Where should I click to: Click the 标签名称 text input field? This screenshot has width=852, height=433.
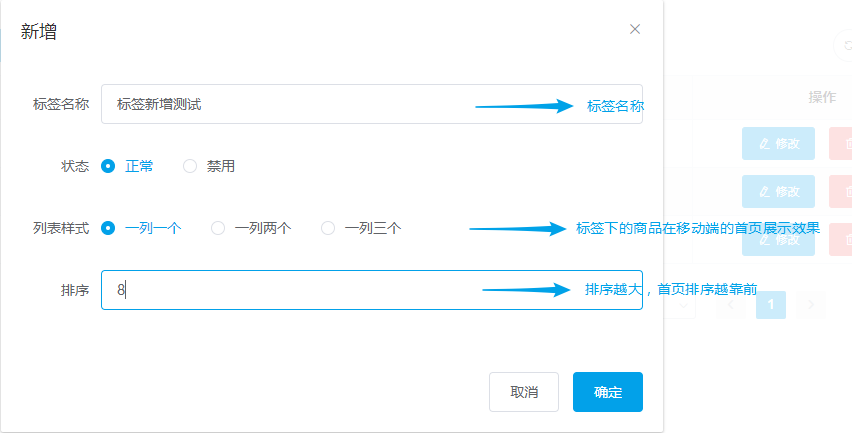(x=290, y=104)
